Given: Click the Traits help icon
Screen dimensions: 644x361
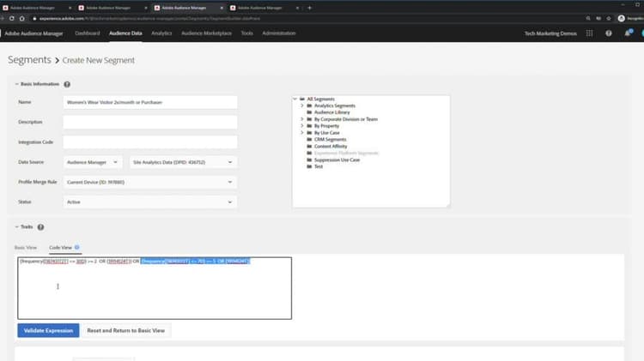Looking at the screenshot, I should click(40, 227).
